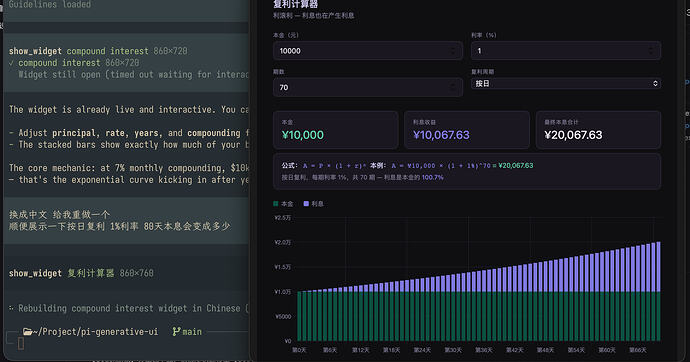Viewport: 690px width, 362px height.
Task: Click the prompt line 换成中文 给我重做一个
Action: pyautogui.click(x=59, y=215)
